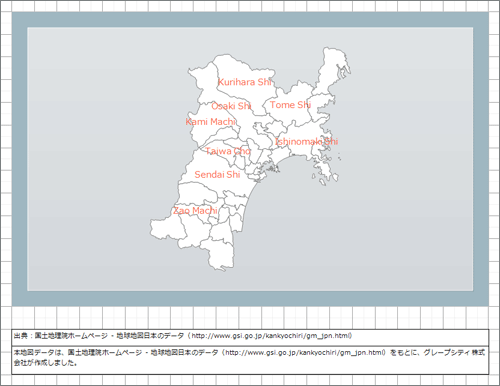Click the grid area between map and textboxes

(250, 317)
